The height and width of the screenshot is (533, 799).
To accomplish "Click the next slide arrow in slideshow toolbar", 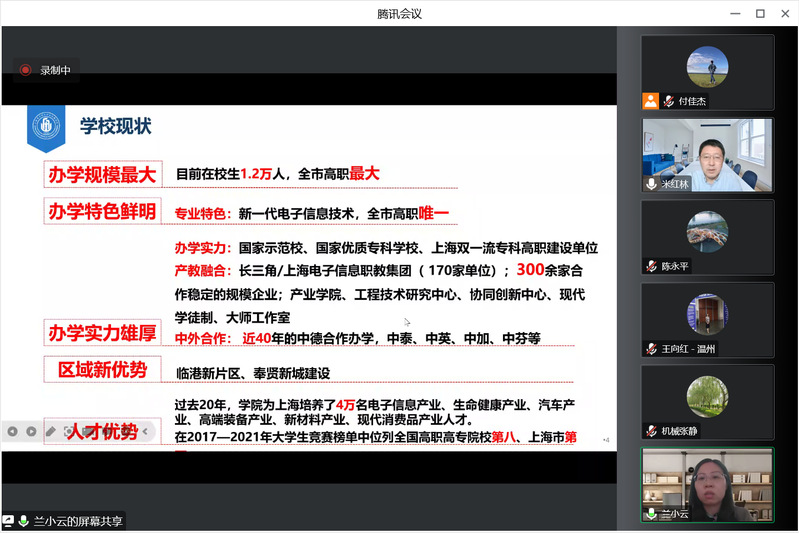I will 31,431.
